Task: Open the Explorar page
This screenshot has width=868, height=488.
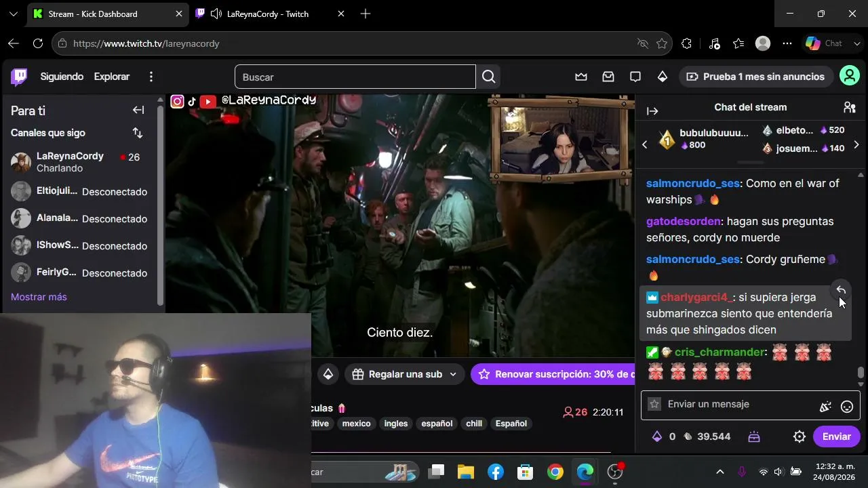Action: 112,77
